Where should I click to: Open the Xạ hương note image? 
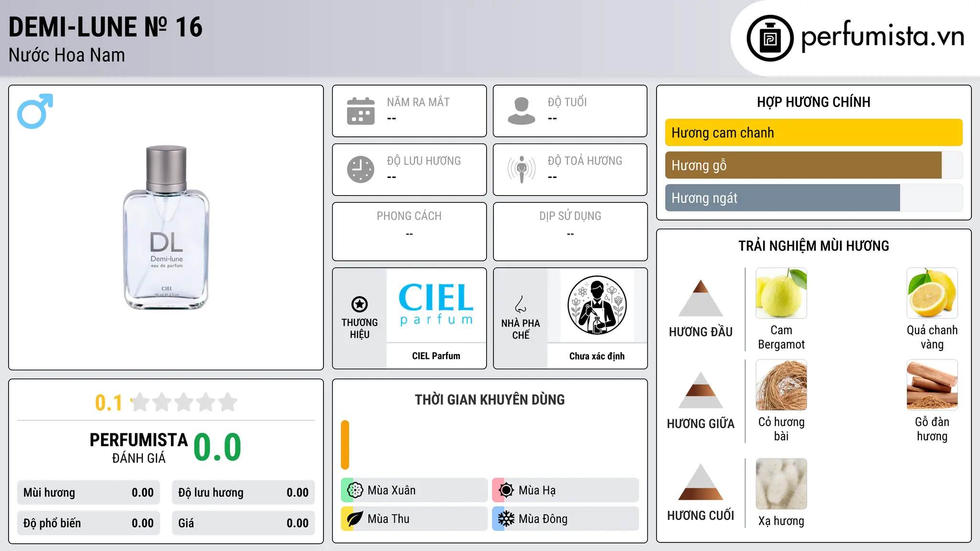pos(781,484)
